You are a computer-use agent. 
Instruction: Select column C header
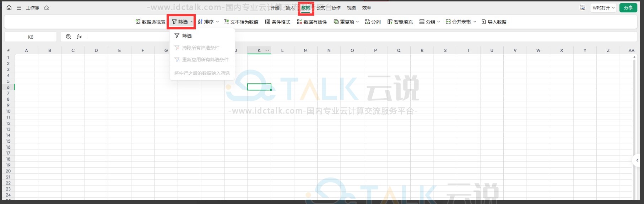pos(73,50)
